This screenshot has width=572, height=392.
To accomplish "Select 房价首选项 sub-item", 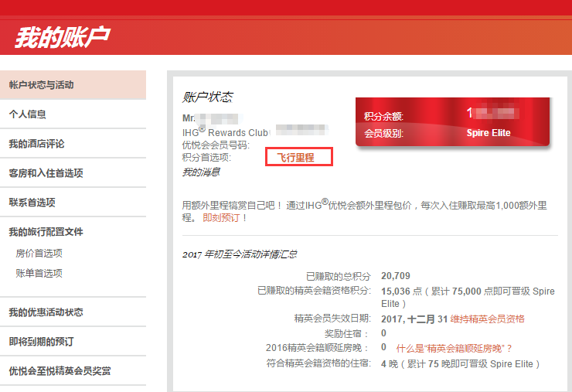I will pos(39,254).
